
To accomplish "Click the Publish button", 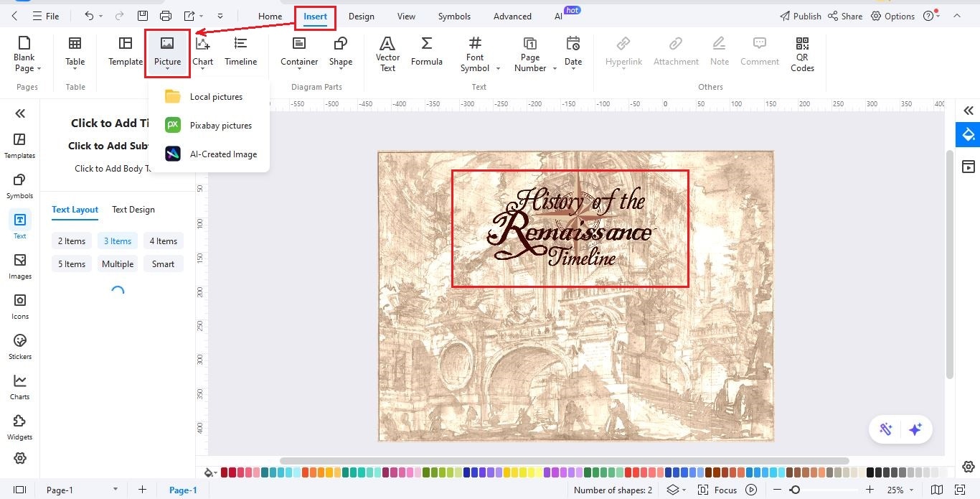I will (800, 16).
